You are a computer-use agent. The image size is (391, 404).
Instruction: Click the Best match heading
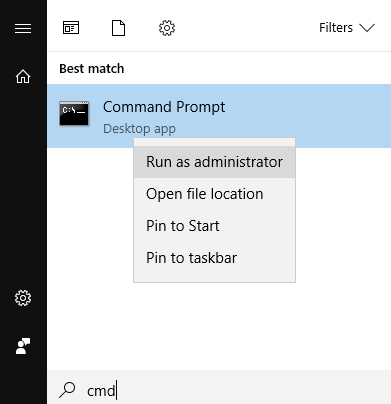(x=92, y=69)
